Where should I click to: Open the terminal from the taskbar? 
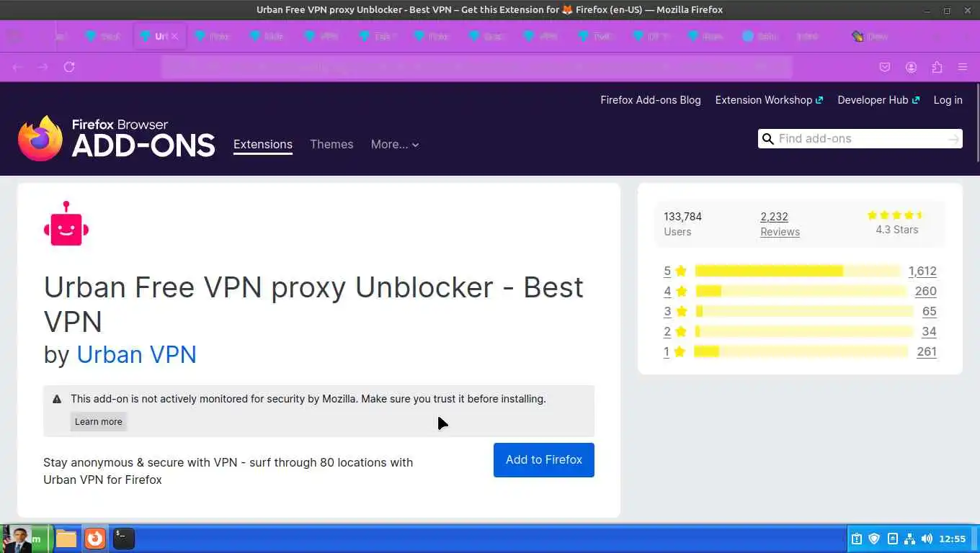(124, 539)
